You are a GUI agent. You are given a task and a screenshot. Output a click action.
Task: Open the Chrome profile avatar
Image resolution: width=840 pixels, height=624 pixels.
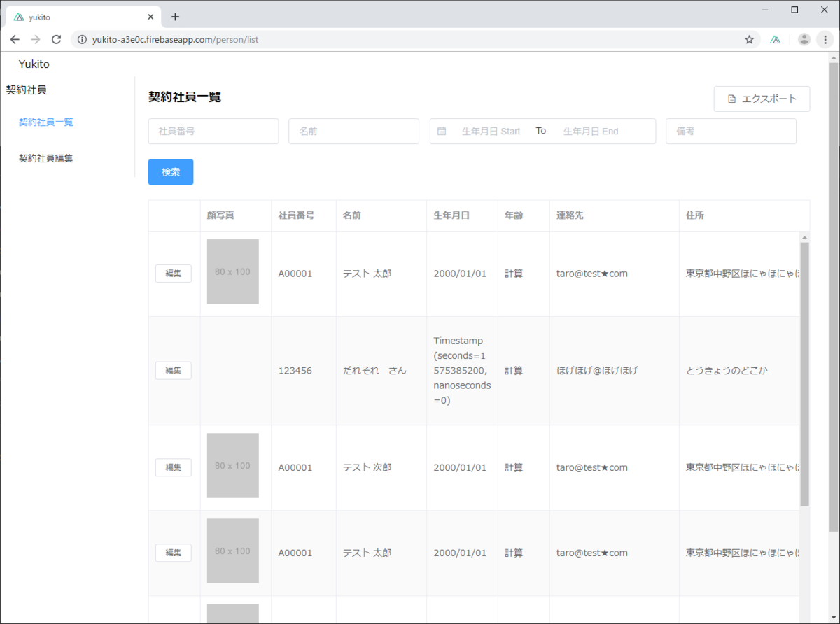click(x=804, y=40)
